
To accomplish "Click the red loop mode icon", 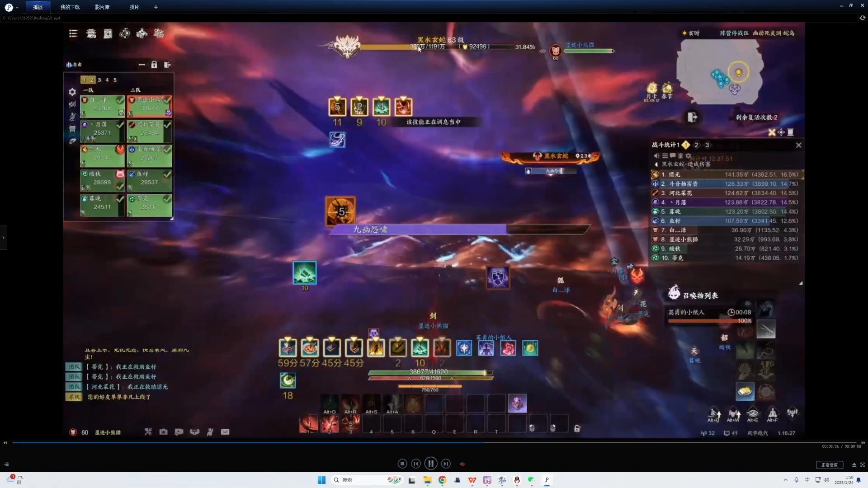I will coord(462,464).
